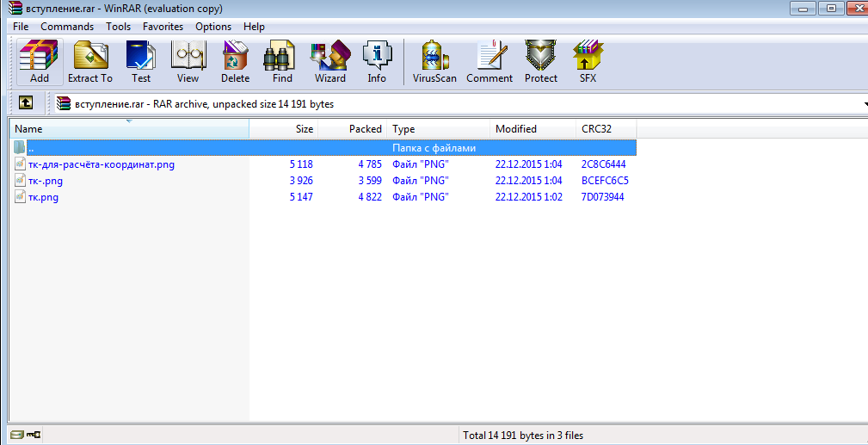Click the Delete toolbar icon
Viewport: 868px width, 445px height.
pos(235,61)
